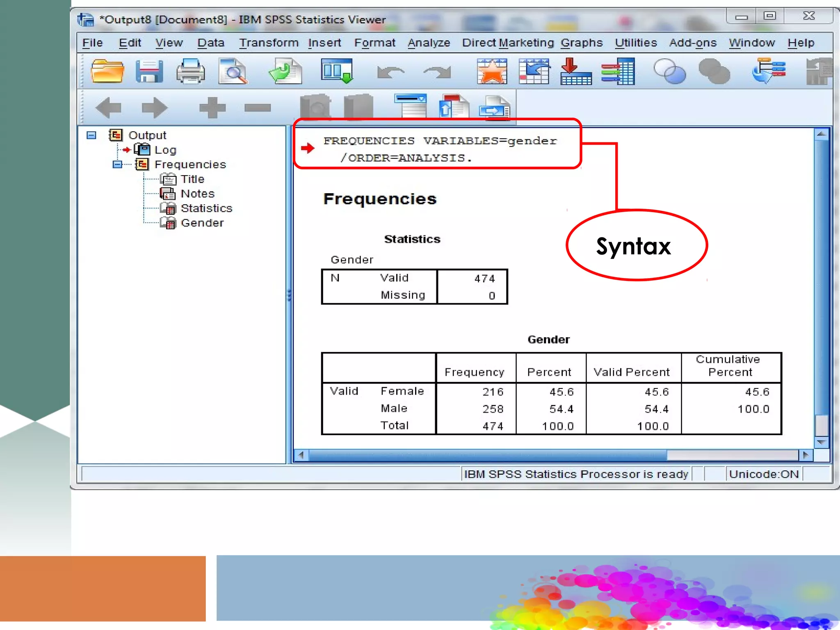840x630 pixels.
Task: Click the Promote left arrow icon
Action: [x=109, y=108]
